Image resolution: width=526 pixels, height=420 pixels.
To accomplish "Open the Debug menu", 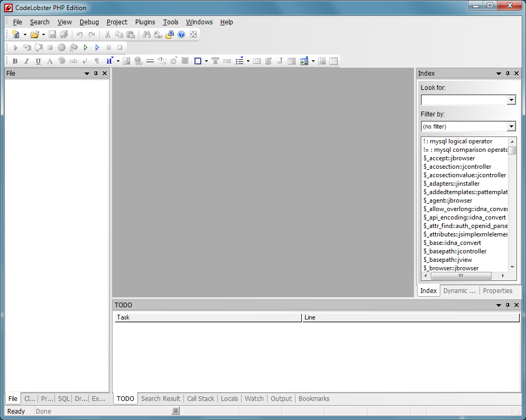I will [89, 22].
